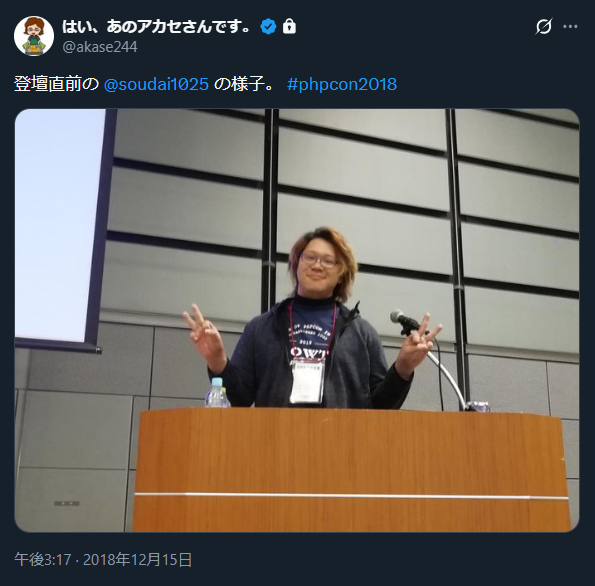The height and width of the screenshot is (586, 595).
Task: Open the @soudai1025 mention link
Action: tap(156, 84)
